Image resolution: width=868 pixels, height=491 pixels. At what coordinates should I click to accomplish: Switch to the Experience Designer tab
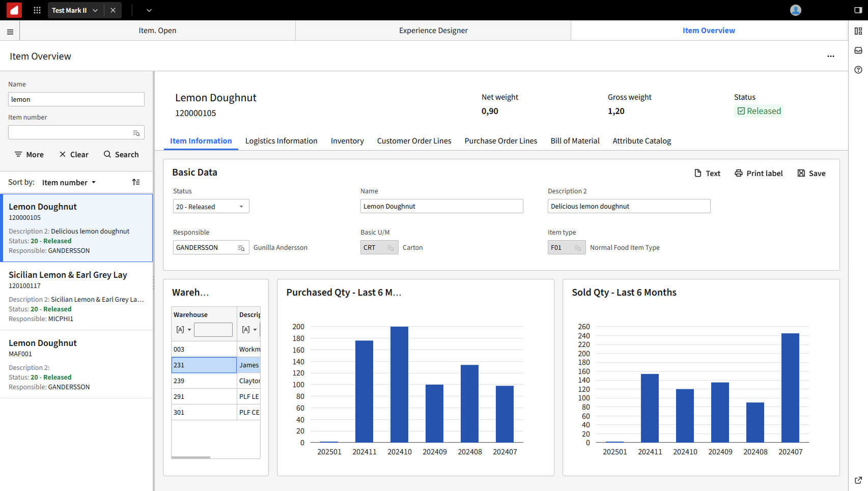coord(433,31)
